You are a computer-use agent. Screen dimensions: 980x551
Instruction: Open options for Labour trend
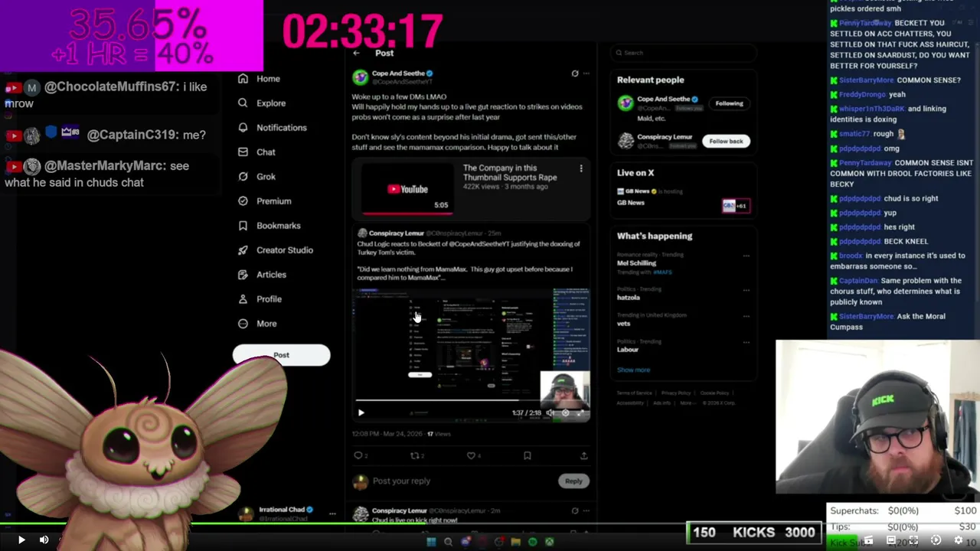(746, 342)
